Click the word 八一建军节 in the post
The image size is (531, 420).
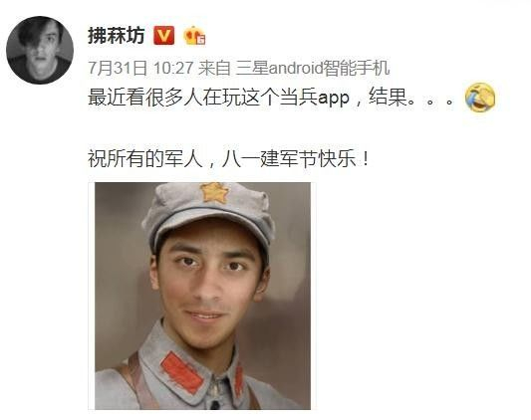point(269,158)
